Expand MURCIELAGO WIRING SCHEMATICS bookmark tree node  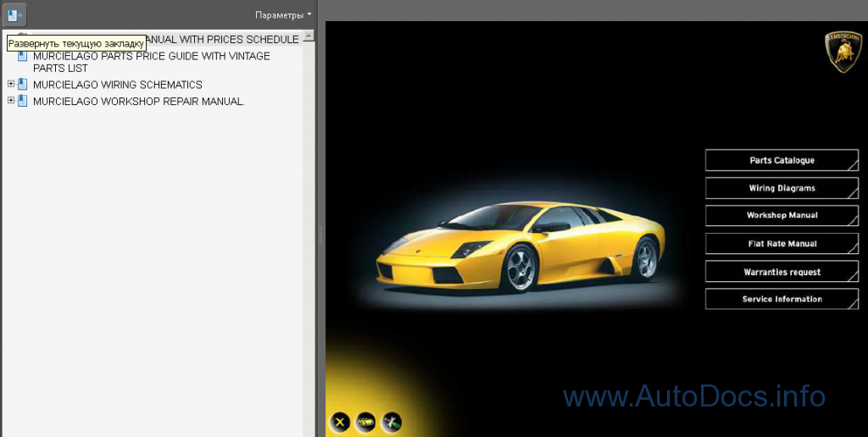point(10,84)
